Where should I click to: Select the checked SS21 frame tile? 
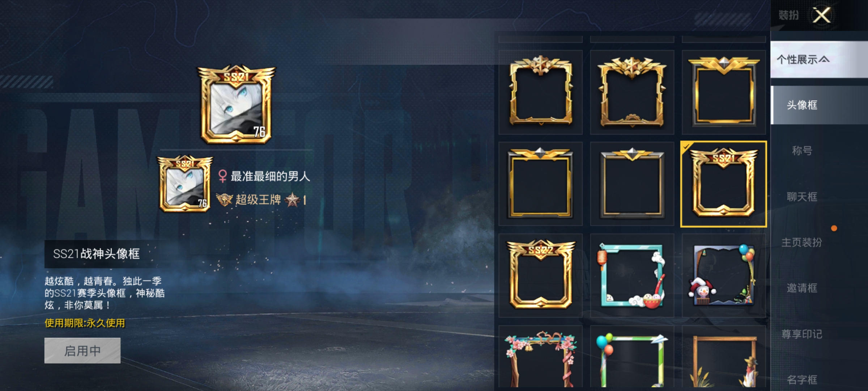coord(724,184)
